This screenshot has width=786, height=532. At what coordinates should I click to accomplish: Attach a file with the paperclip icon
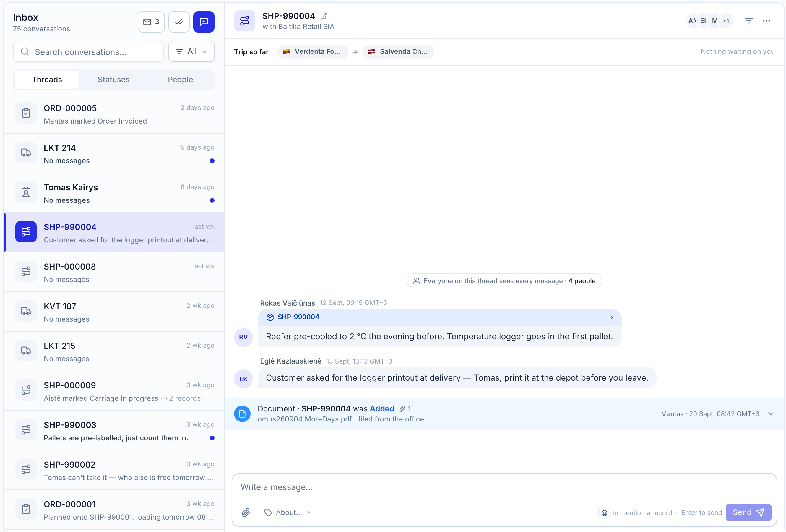click(246, 512)
